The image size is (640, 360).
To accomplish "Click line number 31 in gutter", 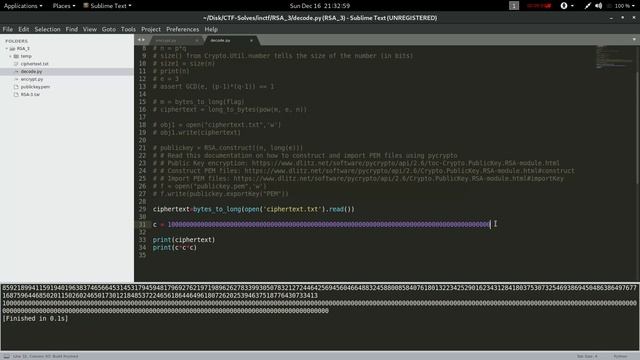I will click(x=142, y=224).
